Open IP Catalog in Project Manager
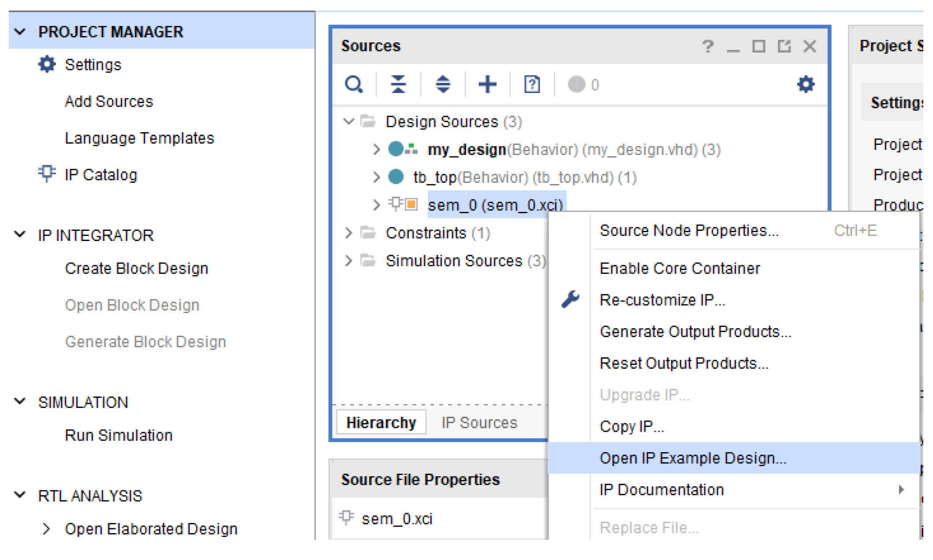933x560 pixels. (101, 175)
